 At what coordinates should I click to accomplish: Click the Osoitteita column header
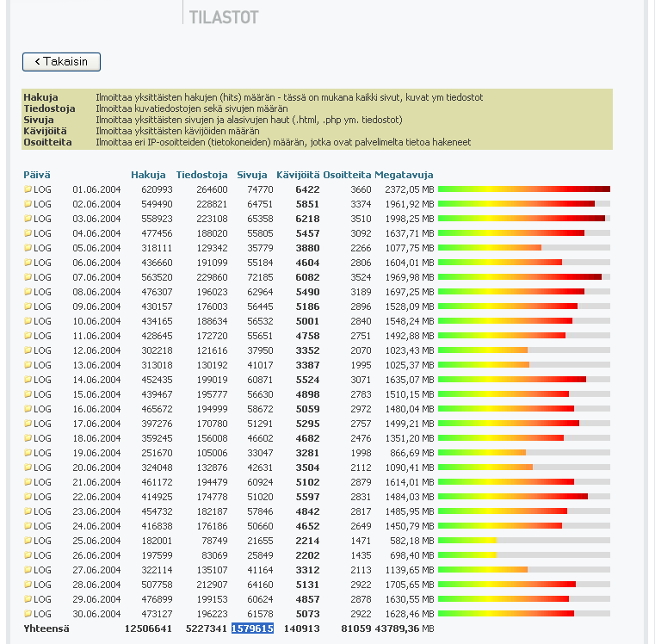click(x=347, y=175)
